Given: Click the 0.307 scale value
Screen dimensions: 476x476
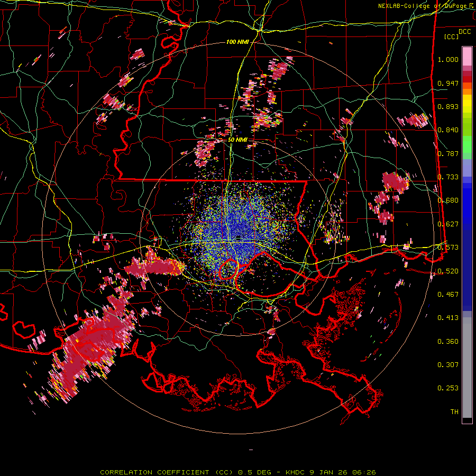Looking at the screenshot, I should [448, 365].
